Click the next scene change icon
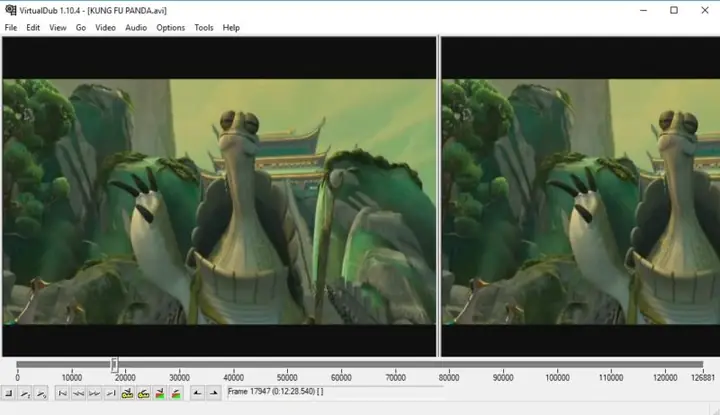The width and height of the screenshot is (720, 415). click(176, 393)
